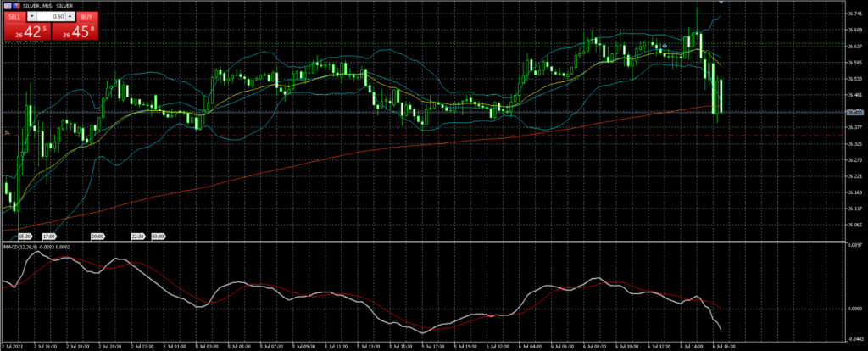Click the 0.50 lot volume input field
The height and width of the screenshot is (351, 868).
point(51,16)
